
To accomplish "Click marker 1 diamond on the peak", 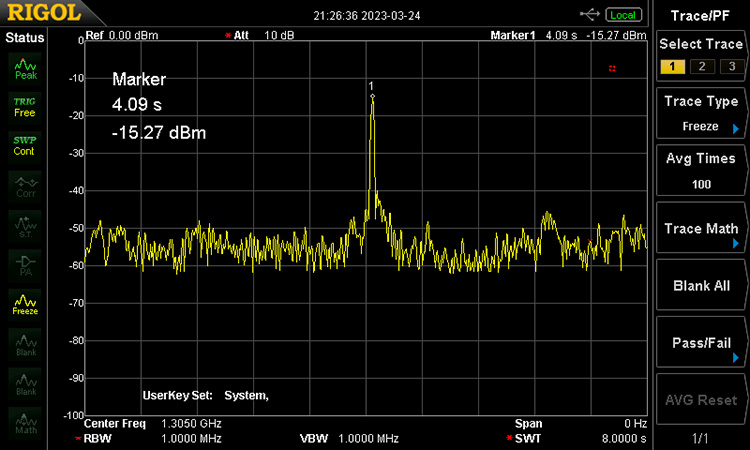I will tap(372, 96).
